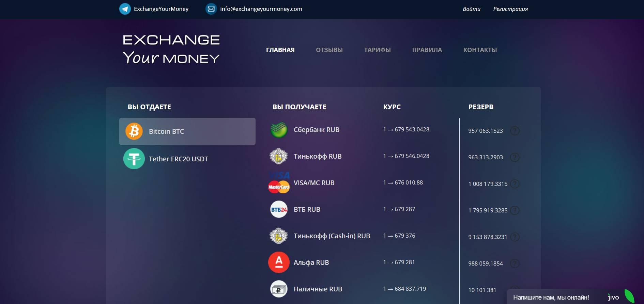Click the rate 1 → 679 546.0428
Viewport: 644px width, 304px height.
(x=406, y=156)
